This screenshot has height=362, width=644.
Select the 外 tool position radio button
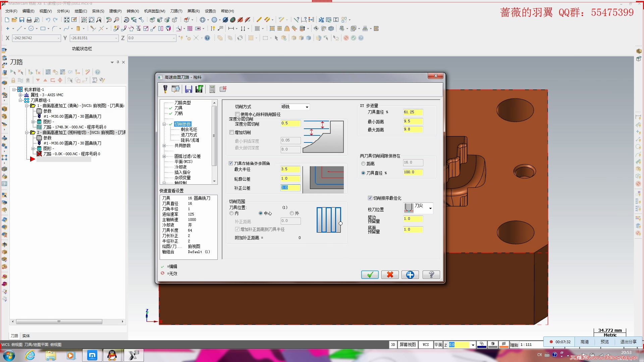(292, 213)
